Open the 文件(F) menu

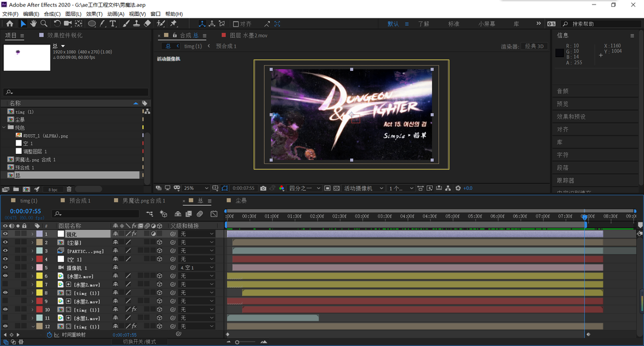[x=10, y=14]
